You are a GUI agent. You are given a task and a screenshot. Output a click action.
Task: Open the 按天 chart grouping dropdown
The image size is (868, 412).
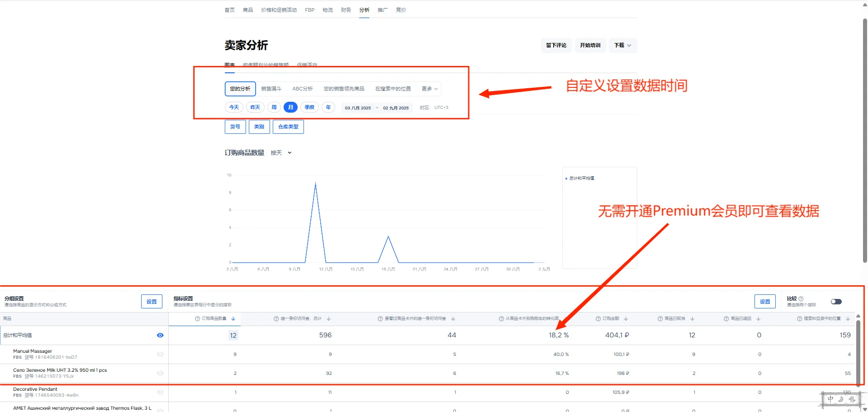point(281,153)
